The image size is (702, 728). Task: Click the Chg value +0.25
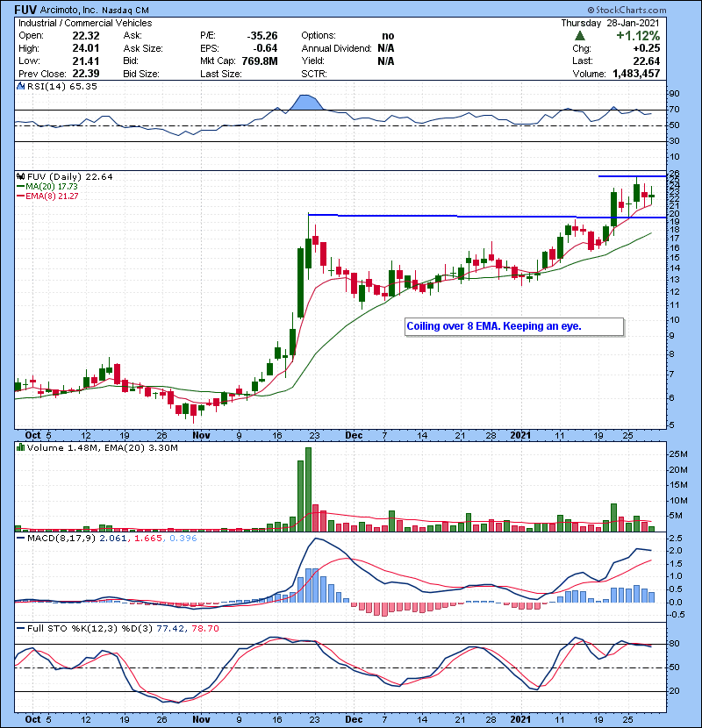coord(646,48)
